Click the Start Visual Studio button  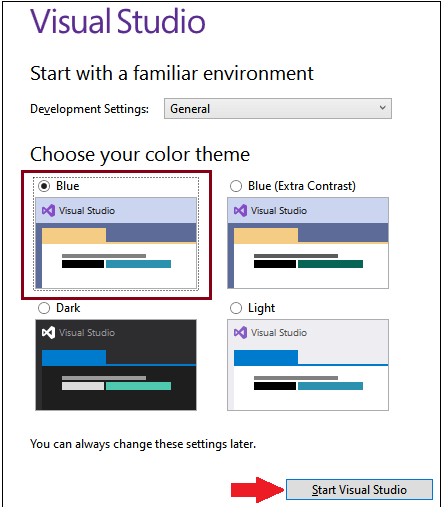click(x=359, y=490)
